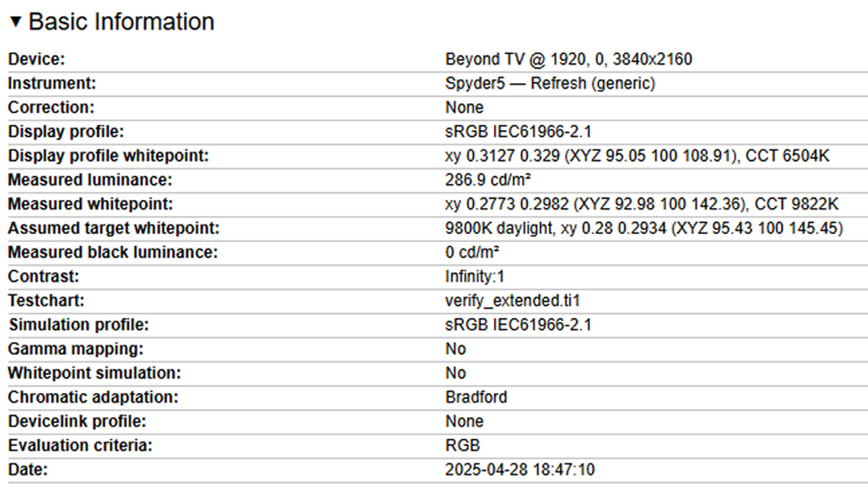Click the Spyder5 Refresh instrument value
The width and height of the screenshot is (868, 488).
pyautogui.click(x=550, y=84)
